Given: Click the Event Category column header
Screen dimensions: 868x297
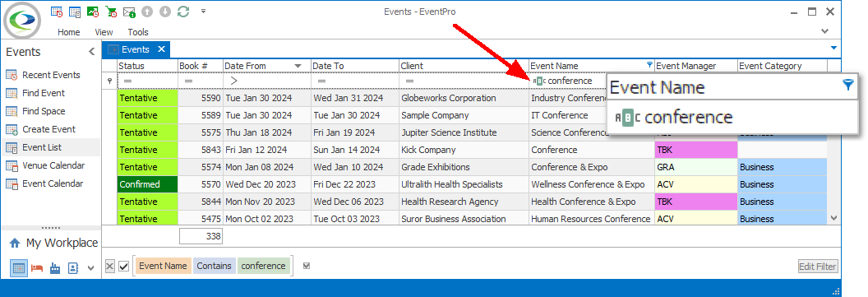Looking at the screenshot, I should [782, 66].
